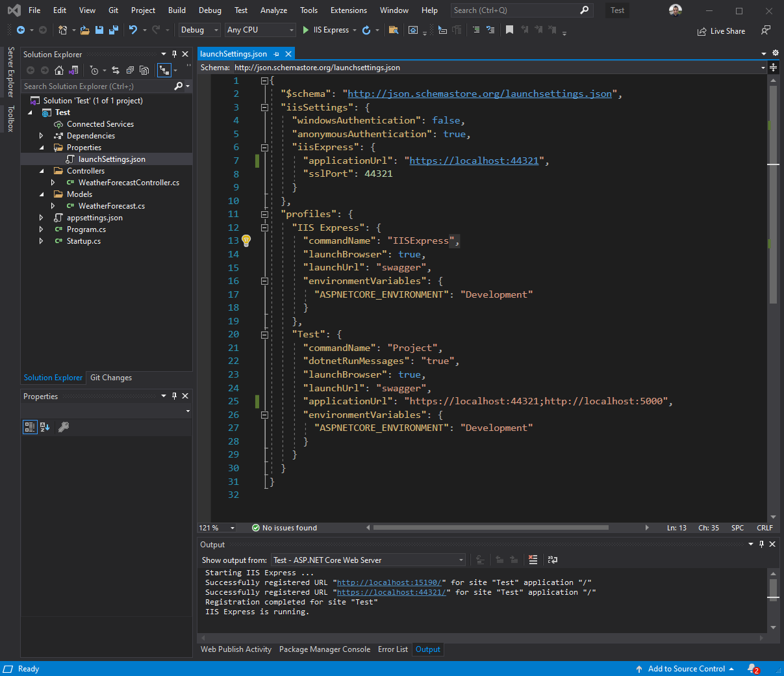Open the File menu

tap(34, 10)
